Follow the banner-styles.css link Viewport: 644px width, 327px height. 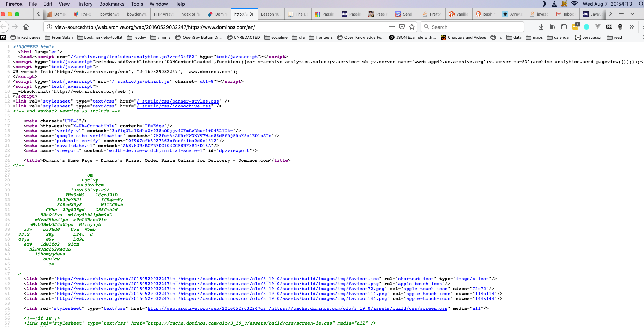pos(178,101)
